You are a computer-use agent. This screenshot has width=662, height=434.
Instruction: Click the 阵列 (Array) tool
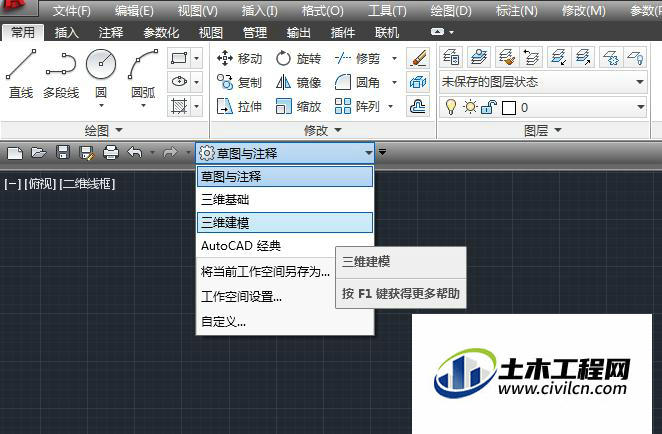tap(357, 106)
